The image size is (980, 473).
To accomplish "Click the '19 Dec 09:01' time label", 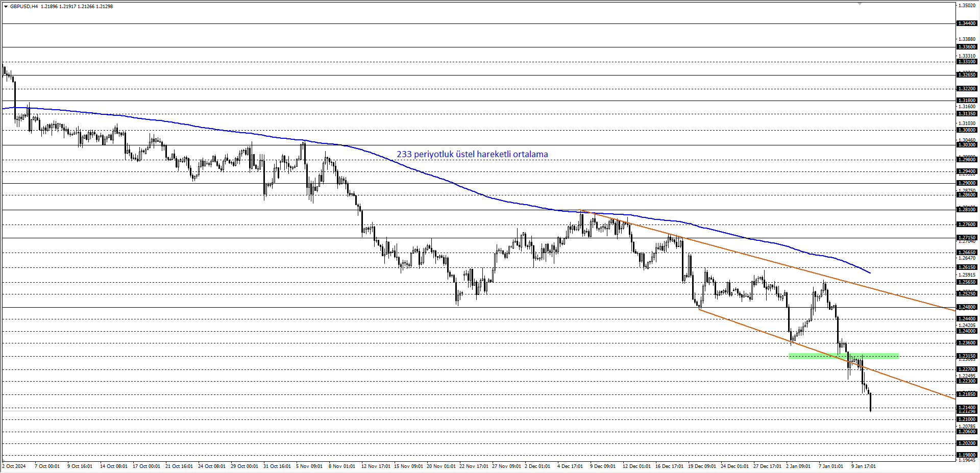I will click(702, 466).
